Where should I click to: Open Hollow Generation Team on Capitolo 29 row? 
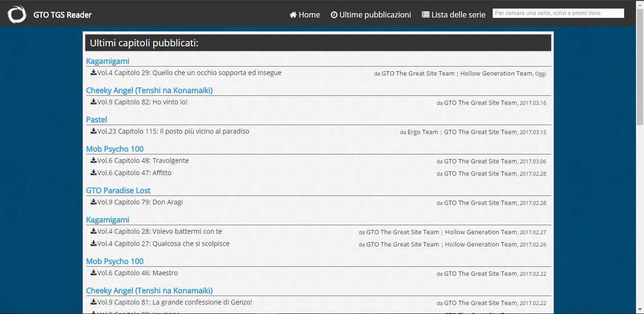pos(496,73)
